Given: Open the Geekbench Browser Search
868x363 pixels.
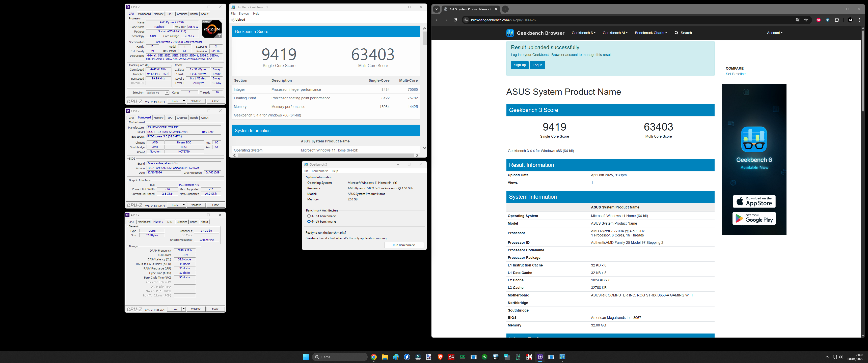Looking at the screenshot, I should (683, 33).
